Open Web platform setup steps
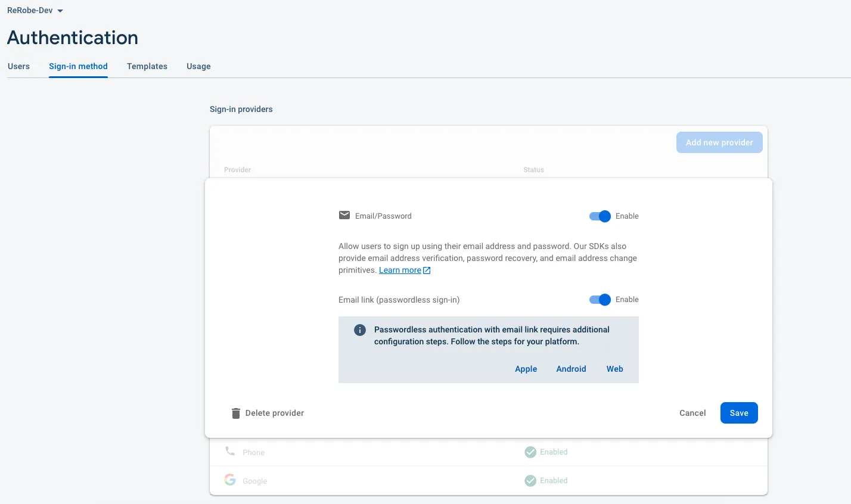This screenshot has width=851, height=504. point(615,369)
